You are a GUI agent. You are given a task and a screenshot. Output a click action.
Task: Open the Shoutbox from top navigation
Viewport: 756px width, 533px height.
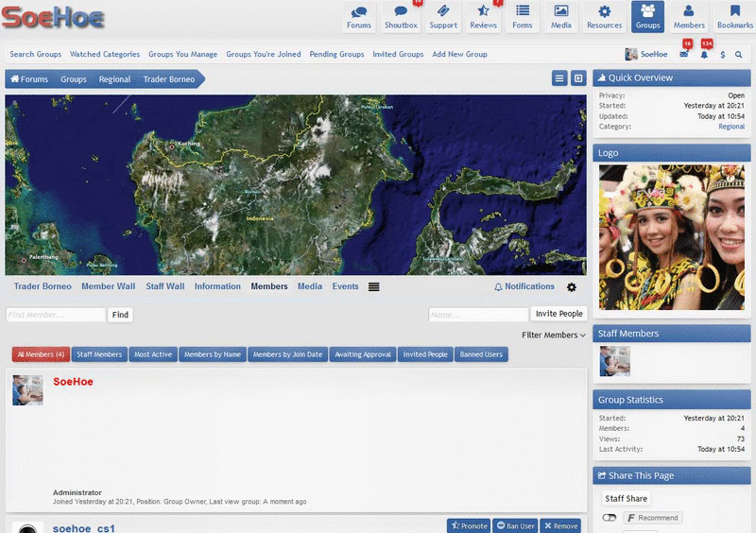coord(401,16)
